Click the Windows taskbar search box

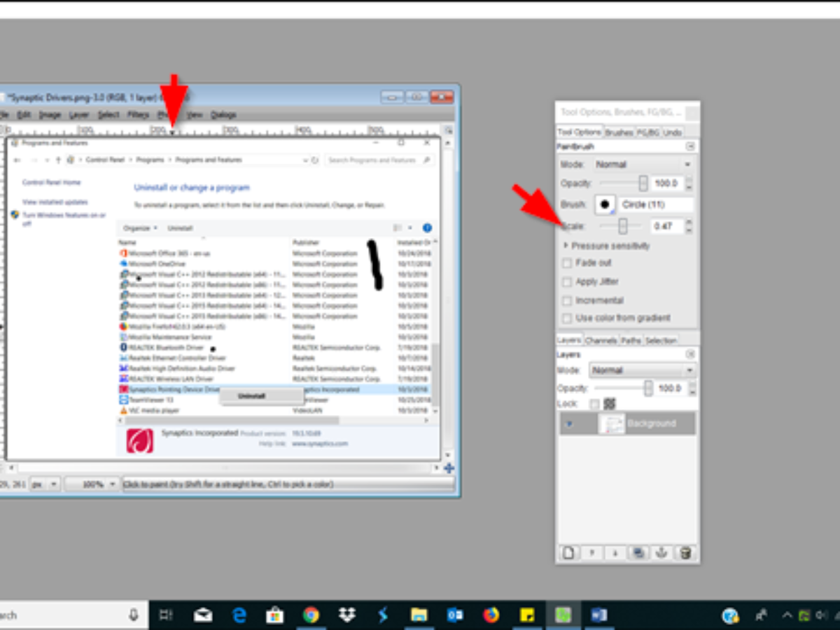(73, 615)
